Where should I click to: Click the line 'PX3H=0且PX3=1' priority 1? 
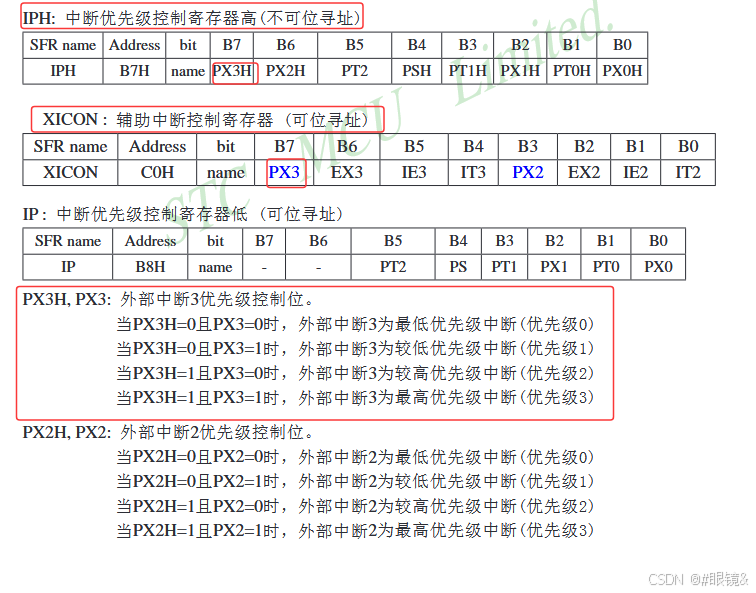pos(355,349)
